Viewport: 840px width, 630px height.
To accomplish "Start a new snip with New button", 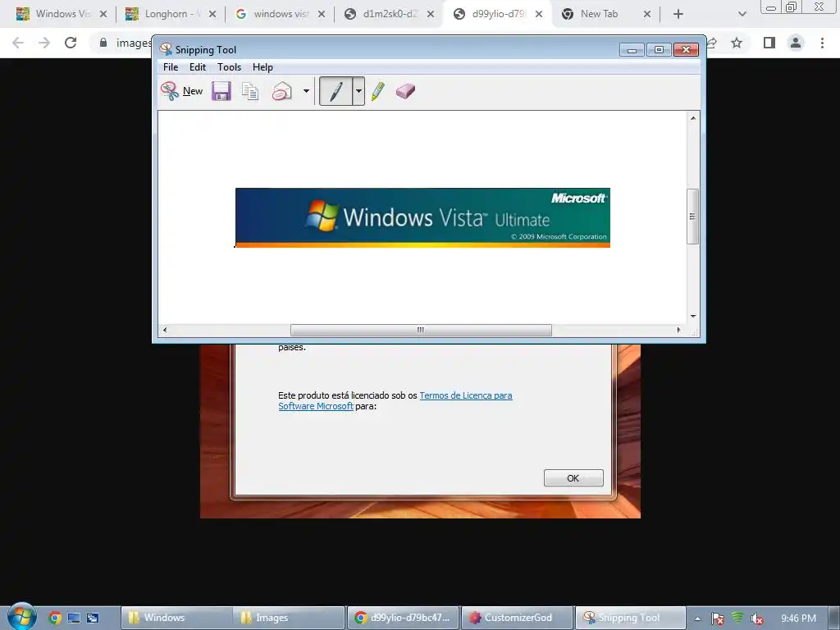I will coord(181,91).
